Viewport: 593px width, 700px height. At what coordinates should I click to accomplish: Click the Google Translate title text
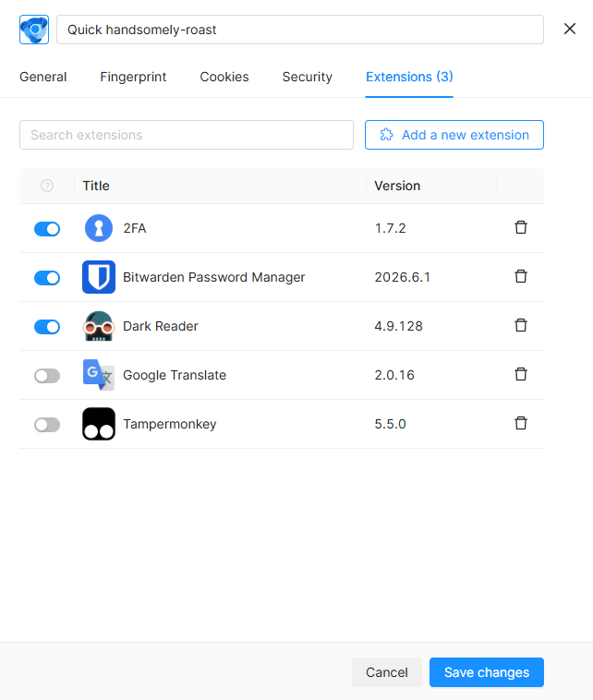tap(175, 375)
